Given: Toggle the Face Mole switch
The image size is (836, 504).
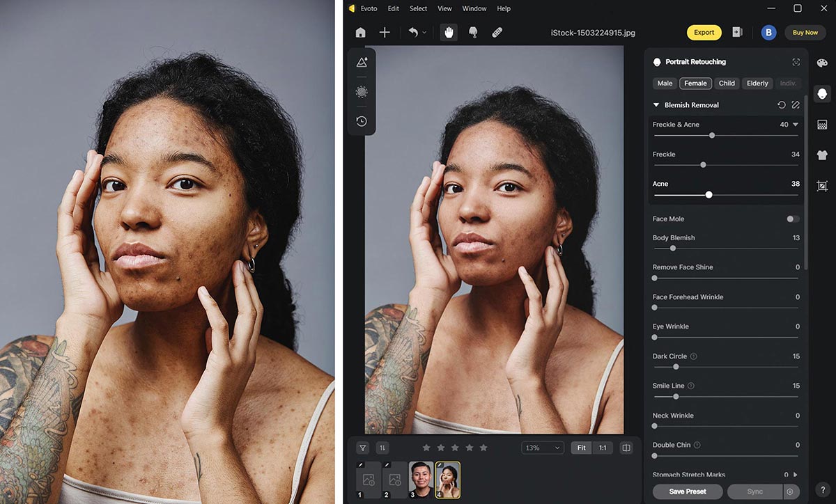Looking at the screenshot, I should [x=792, y=219].
